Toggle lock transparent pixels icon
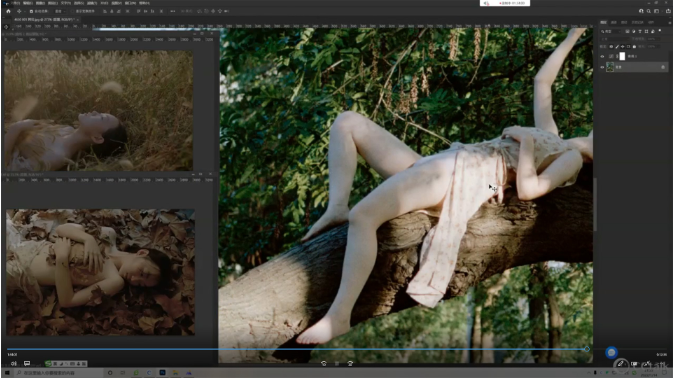The height and width of the screenshot is (379, 673). (x=611, y=46)
